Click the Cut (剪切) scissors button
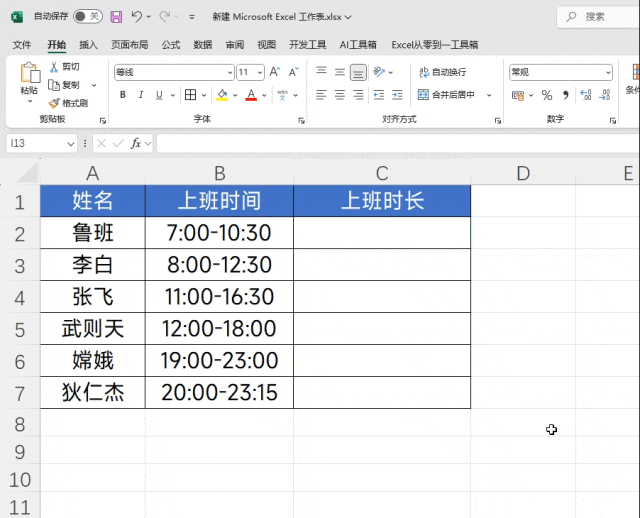This screenshot has width=640, height=518. point(64,67)
